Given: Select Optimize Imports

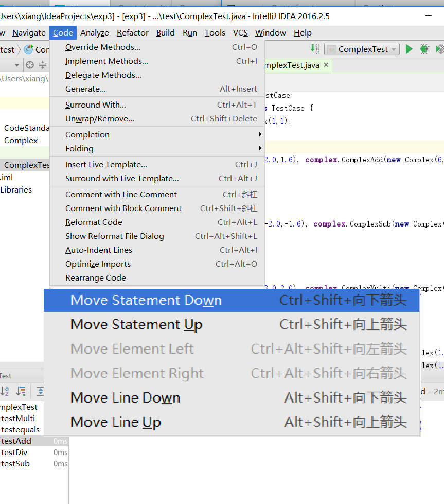Looking at the screenshot, I should click(x=157, y=264).
